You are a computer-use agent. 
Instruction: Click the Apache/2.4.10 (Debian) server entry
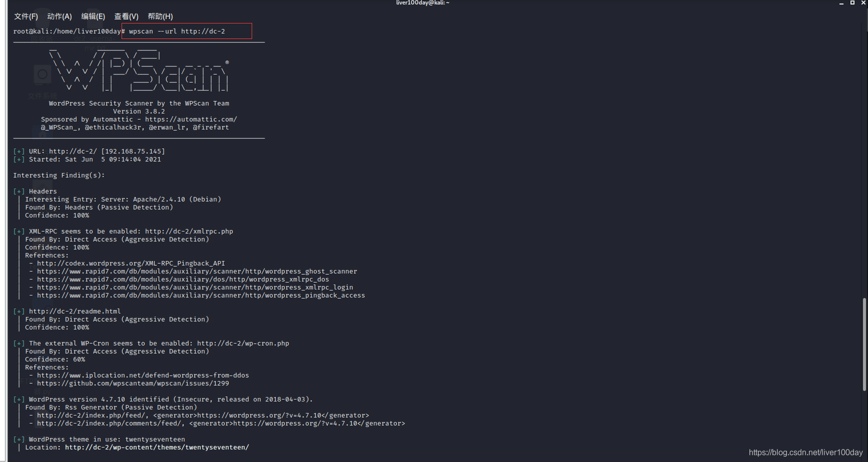click(x=177, y=199)
